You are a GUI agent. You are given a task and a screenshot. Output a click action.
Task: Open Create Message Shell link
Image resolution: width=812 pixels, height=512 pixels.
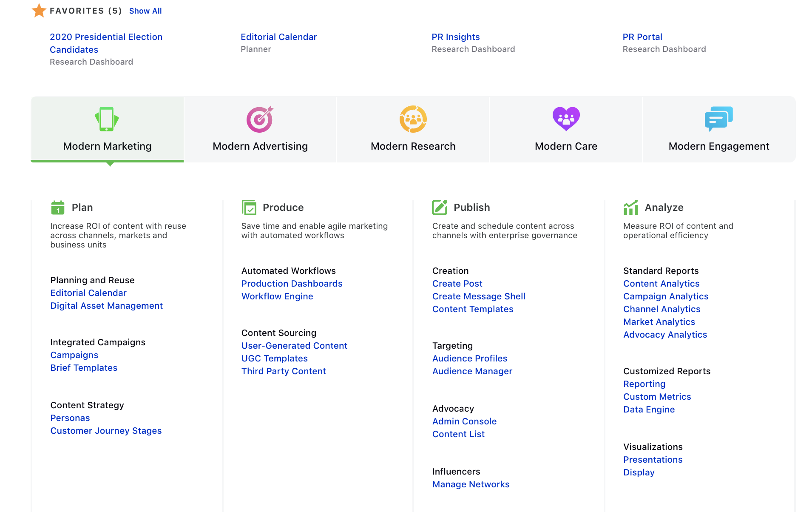tap(479, 296)
